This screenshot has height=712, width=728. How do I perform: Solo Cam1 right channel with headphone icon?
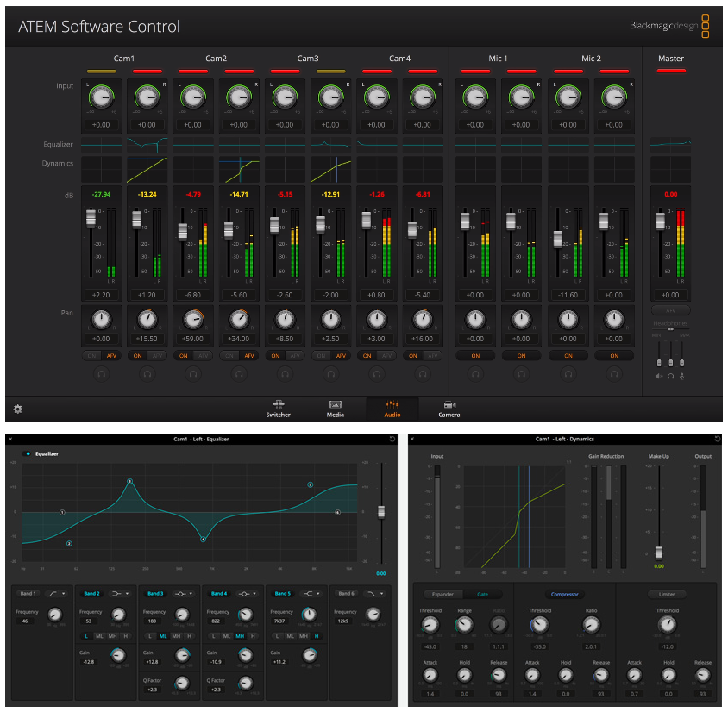pyautogui.click(x=147, y=373)
